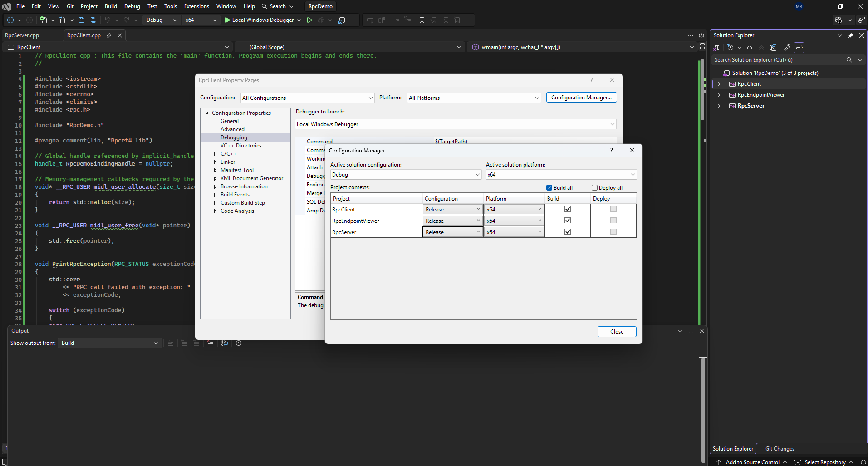Open Active solution platform dropdown

coord(561,175)
